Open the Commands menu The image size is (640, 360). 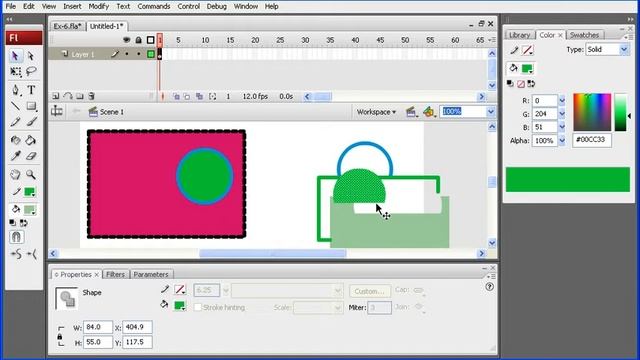(154, 7)
